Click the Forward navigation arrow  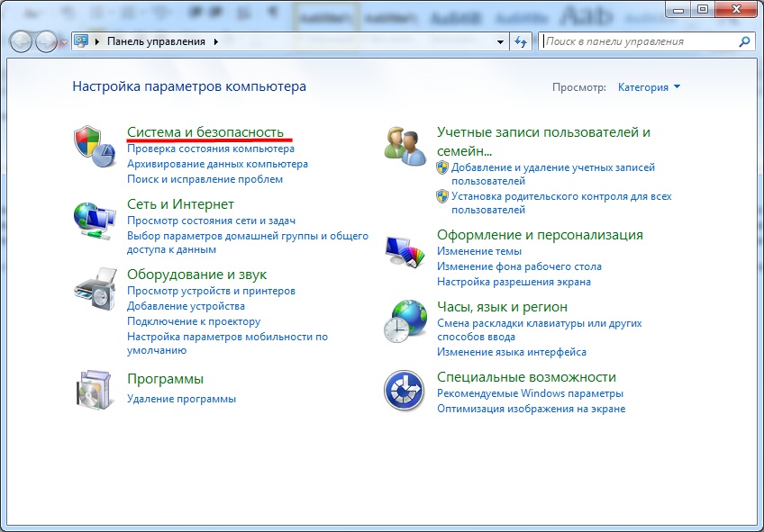point(46,42)
